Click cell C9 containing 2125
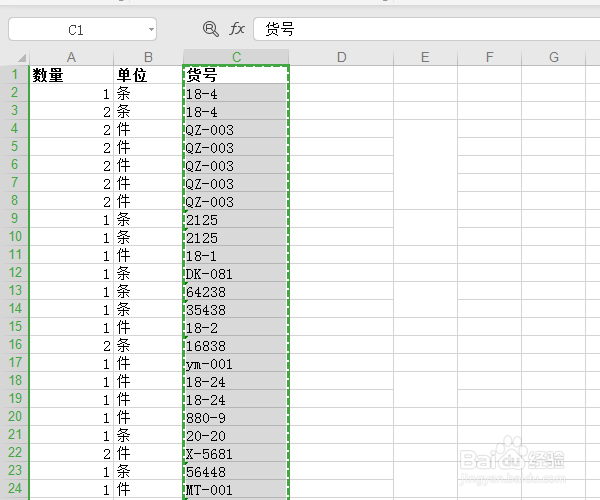 click(x=236, y=219)
